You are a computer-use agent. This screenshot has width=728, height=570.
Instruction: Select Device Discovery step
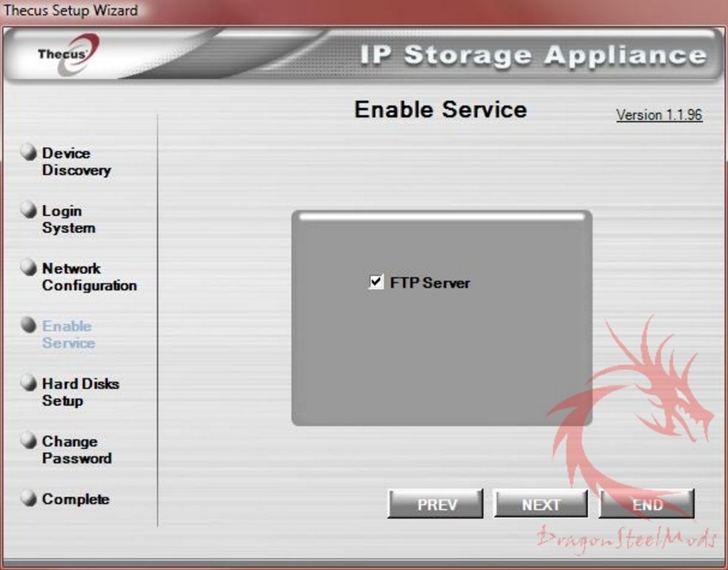coord(76,162)
